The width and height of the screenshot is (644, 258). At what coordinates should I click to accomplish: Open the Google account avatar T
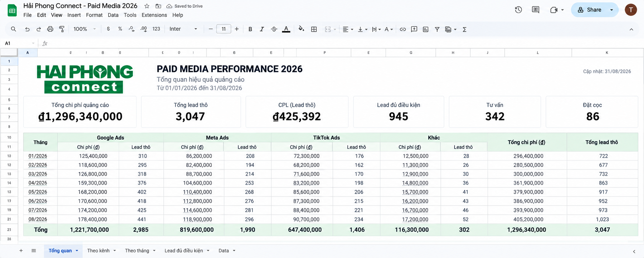(631, 10)
